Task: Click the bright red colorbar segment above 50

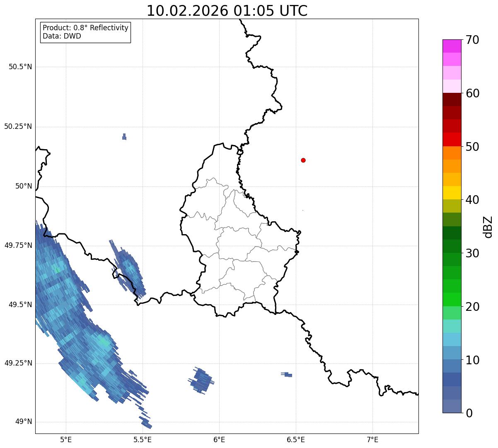Action: [x=452, y=139]
